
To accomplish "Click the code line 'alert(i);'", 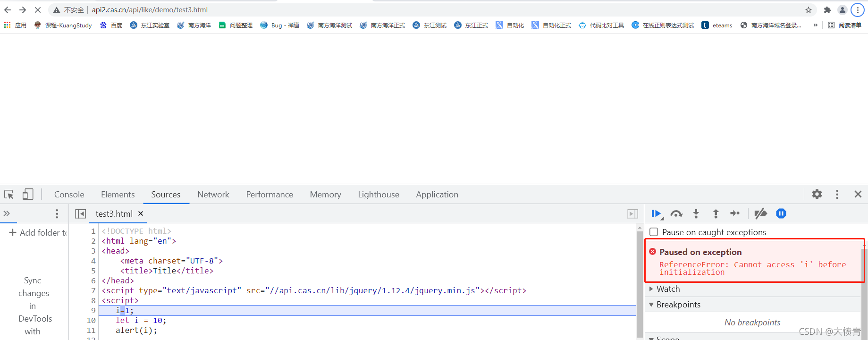I will point(136,330).
